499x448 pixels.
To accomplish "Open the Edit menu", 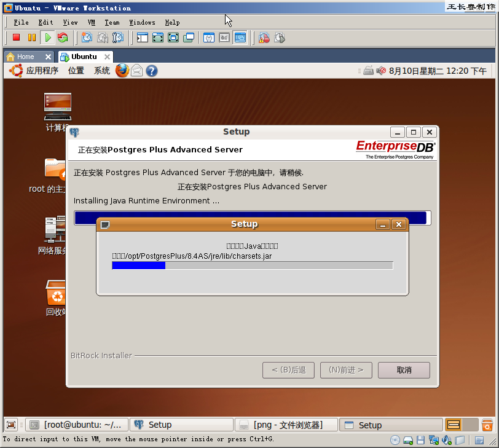I will point(45,22).
